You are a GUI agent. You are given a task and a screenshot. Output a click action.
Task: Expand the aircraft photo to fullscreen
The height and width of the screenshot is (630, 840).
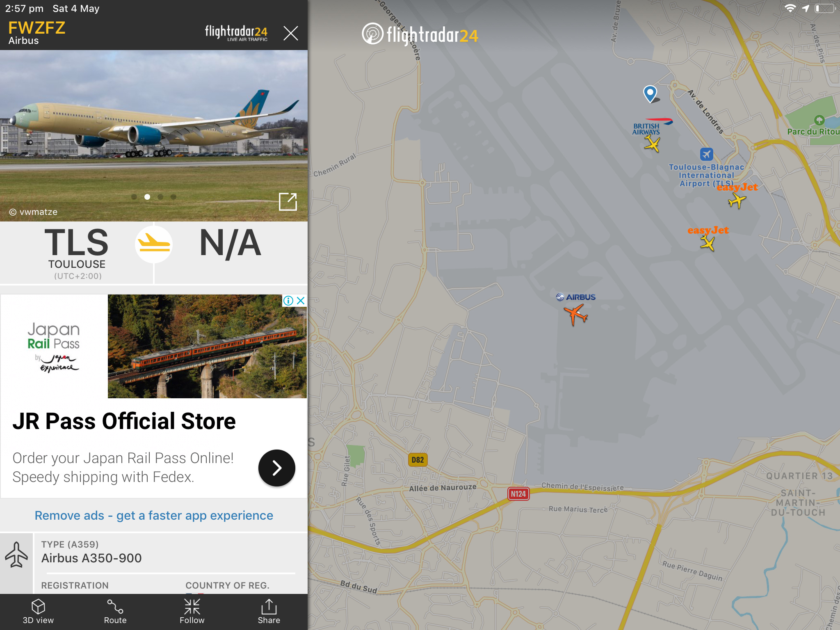coord(288,202)
